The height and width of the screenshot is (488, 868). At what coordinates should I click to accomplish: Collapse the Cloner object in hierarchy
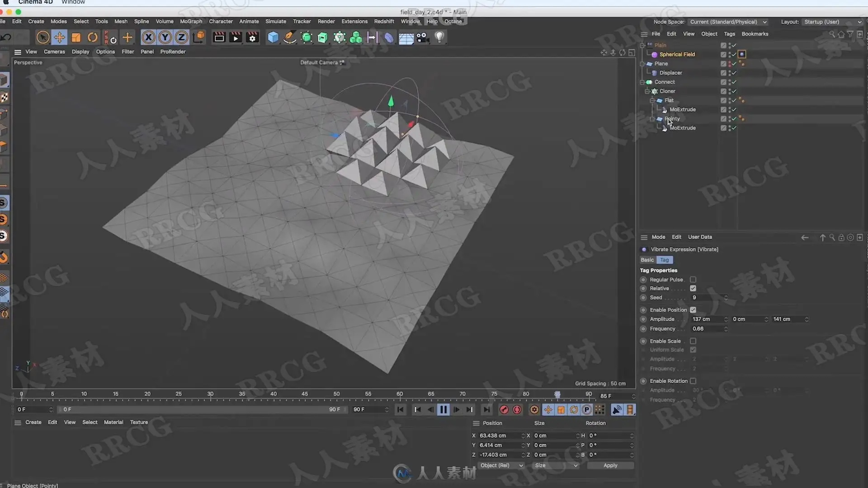point(647,91)
